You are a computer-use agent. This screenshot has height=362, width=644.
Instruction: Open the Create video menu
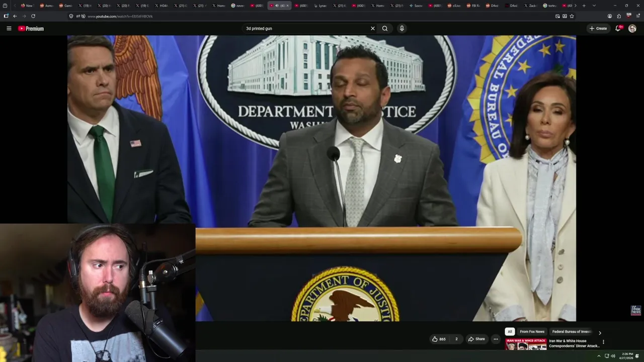[x=598, y=29]
